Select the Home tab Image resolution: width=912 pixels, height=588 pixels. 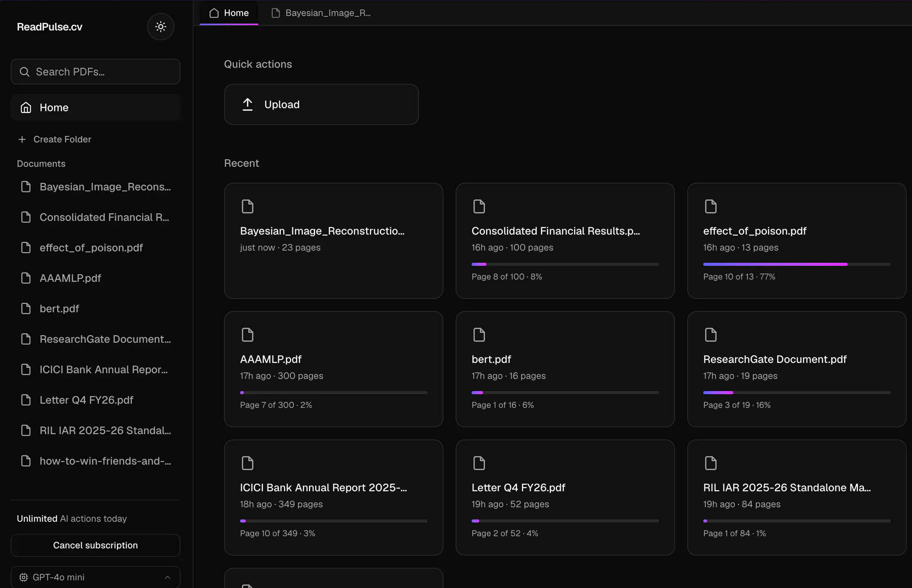tap(229, 13)
